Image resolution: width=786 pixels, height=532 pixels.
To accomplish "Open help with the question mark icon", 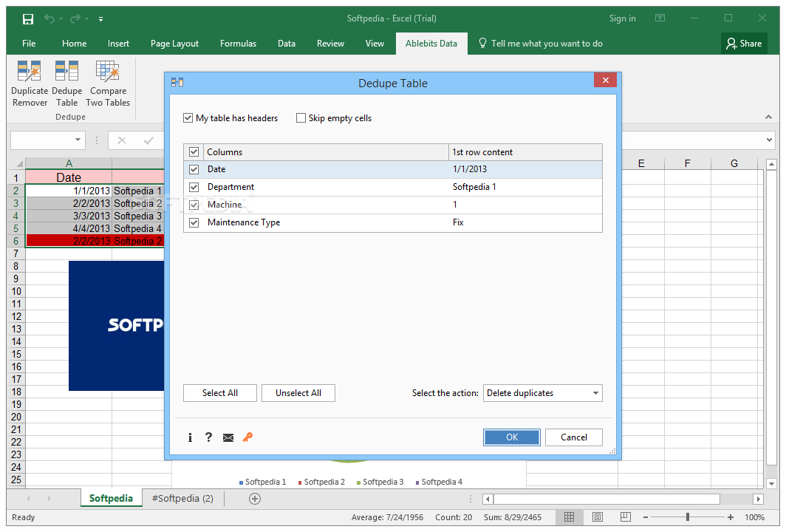I will 208,437.
